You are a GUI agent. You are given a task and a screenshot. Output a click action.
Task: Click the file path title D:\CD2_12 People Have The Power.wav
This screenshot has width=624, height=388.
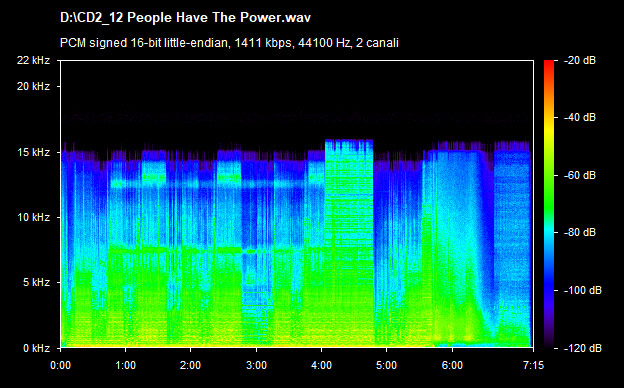point(185,18)
